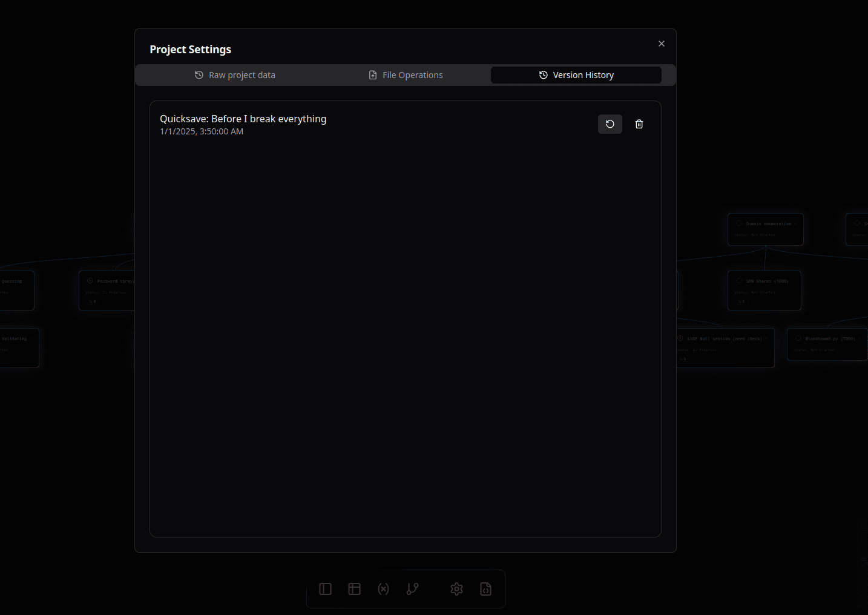
Task: Close the Project Settings dialog
Action: (x=661, y=44)
